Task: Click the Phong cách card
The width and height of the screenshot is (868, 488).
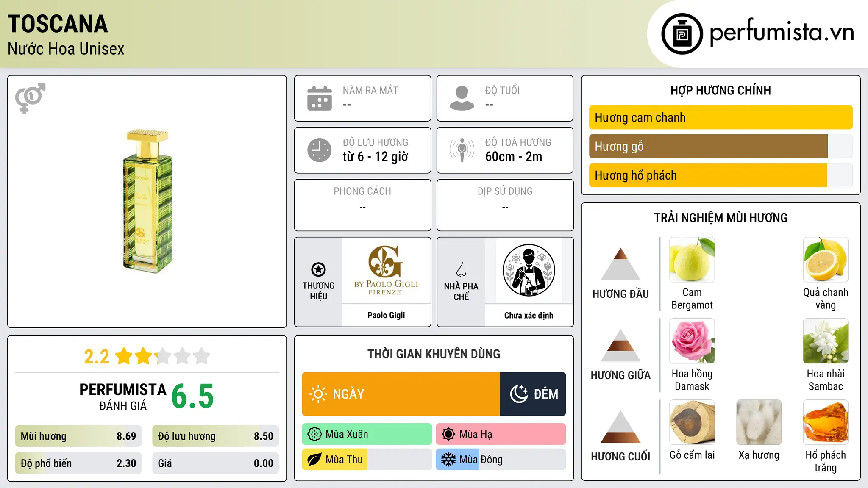Action: tap(363, 205)
